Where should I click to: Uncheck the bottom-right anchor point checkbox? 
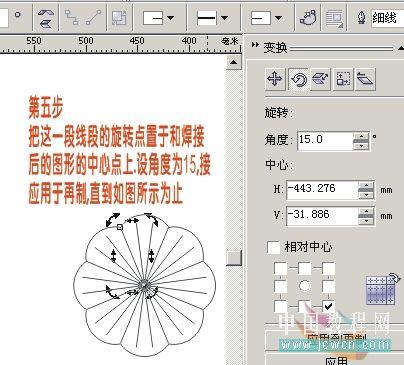click(x=328, y=306)
